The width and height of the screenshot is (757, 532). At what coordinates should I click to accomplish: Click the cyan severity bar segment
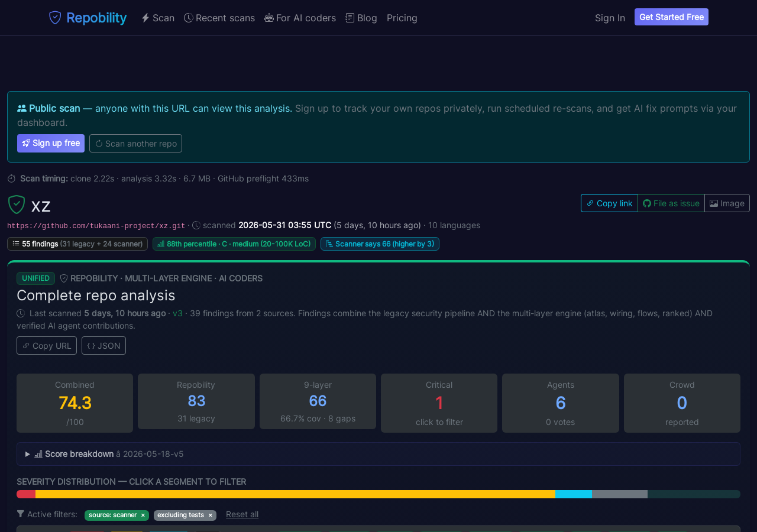574,494
